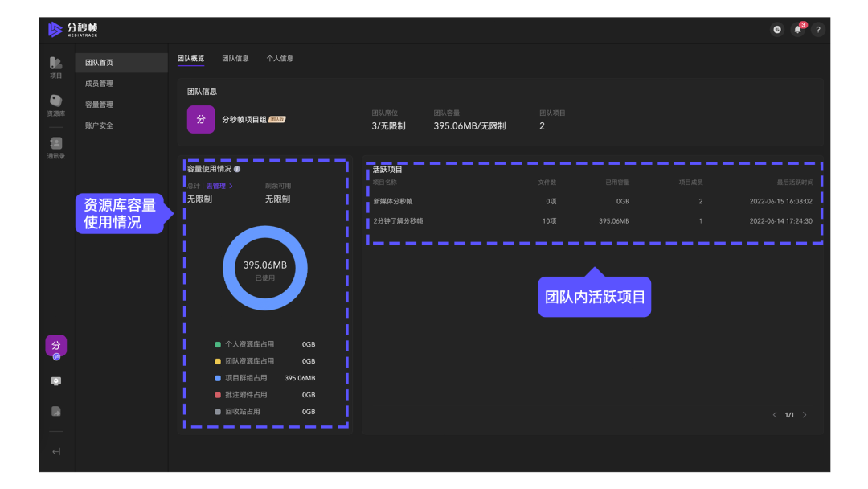Image resolution: width=868 pixels, height=489 pixels.
Task: Click the chevron after 去管理
Action: [231, 186]
